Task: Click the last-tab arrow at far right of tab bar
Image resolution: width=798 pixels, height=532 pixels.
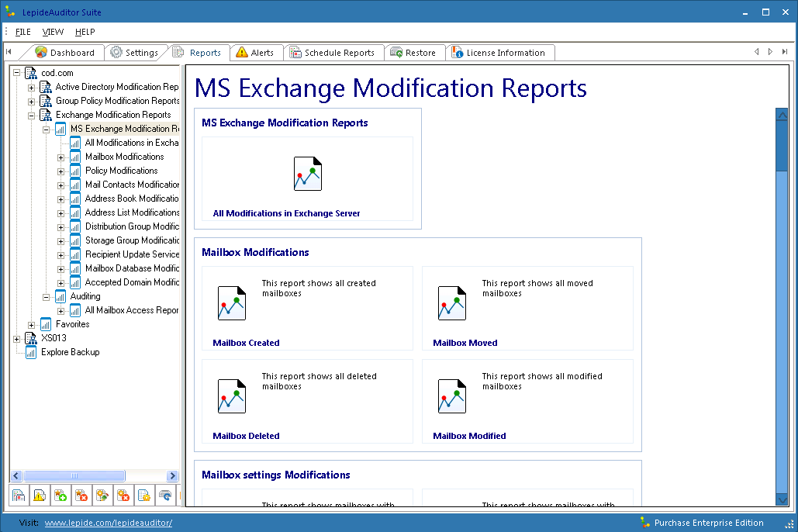Action: (x=785, y=51)
